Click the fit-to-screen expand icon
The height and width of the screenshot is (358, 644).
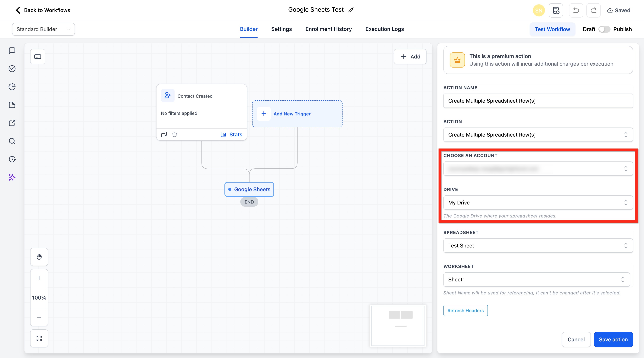pos(39,338)
